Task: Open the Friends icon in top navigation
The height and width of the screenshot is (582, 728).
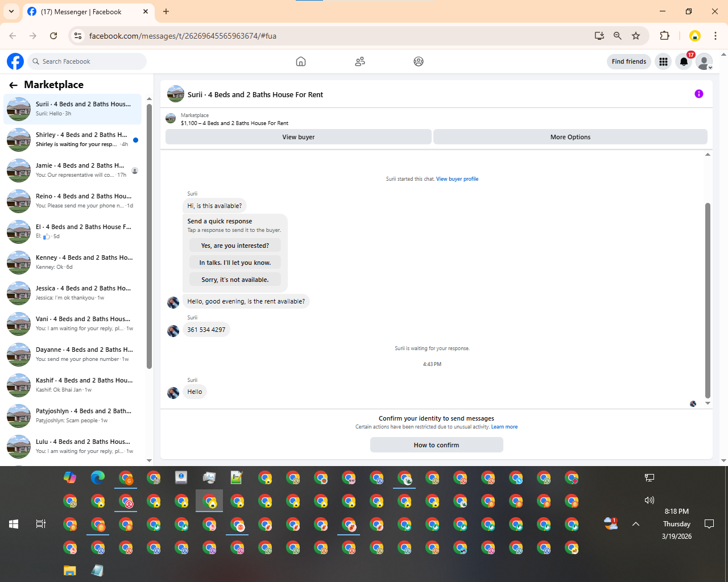Action: pyautogui.click(x=360, y=61)
